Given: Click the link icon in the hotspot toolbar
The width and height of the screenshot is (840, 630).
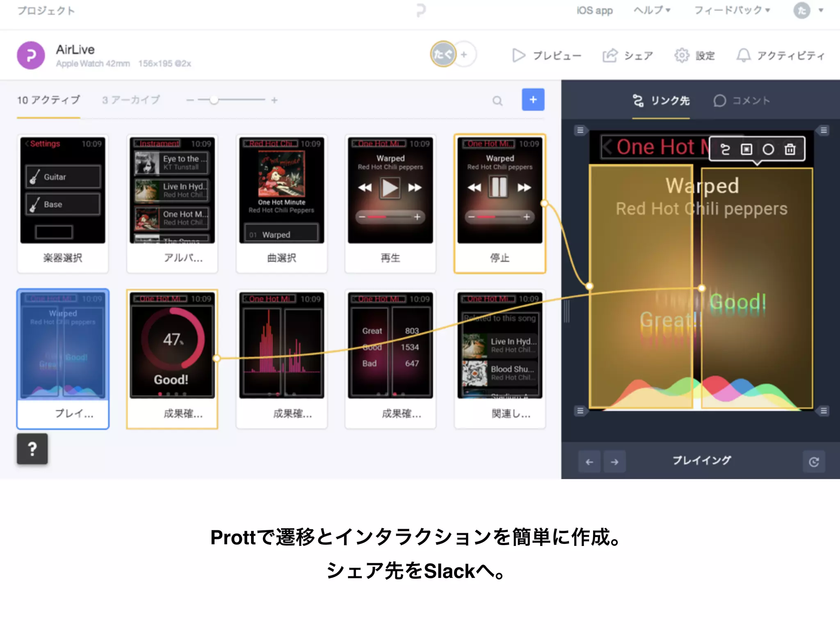Looking at the screenshot, I should (725, 149).
